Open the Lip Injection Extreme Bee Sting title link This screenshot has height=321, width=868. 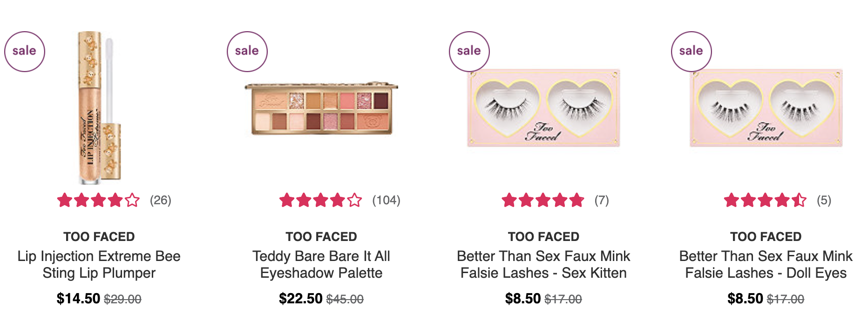coord(99,264)
